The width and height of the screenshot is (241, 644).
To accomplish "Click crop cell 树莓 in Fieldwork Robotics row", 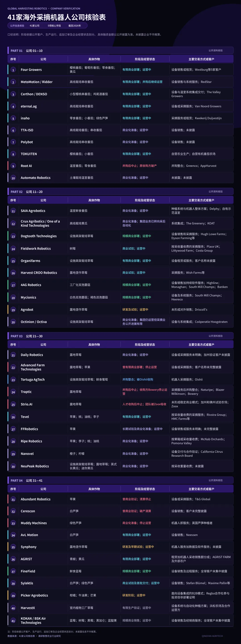I will (x=73, y=249).
